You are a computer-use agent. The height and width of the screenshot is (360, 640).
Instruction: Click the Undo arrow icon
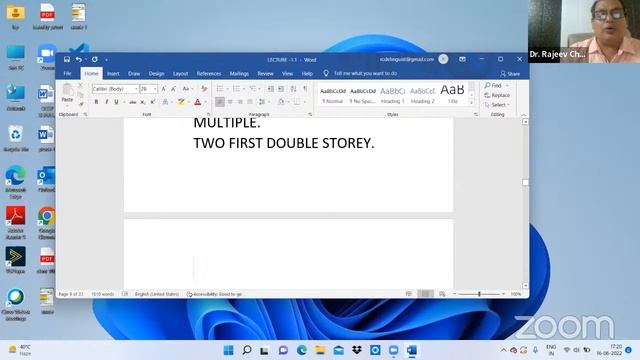click(78, 59)
